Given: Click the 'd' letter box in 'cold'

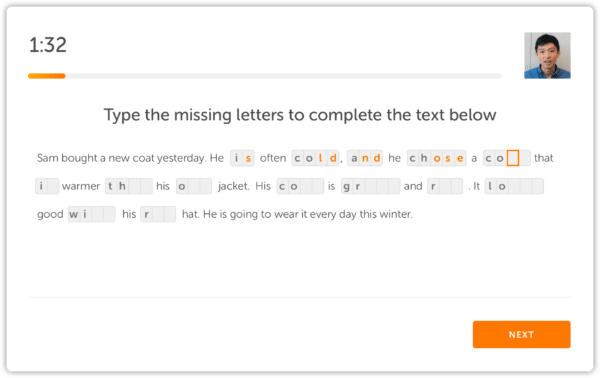Looking at the screenshot, I should click(x=333, y=158).
